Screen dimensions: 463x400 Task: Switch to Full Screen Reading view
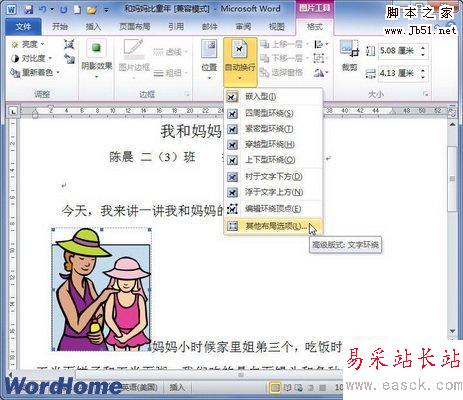pos(287,388)
